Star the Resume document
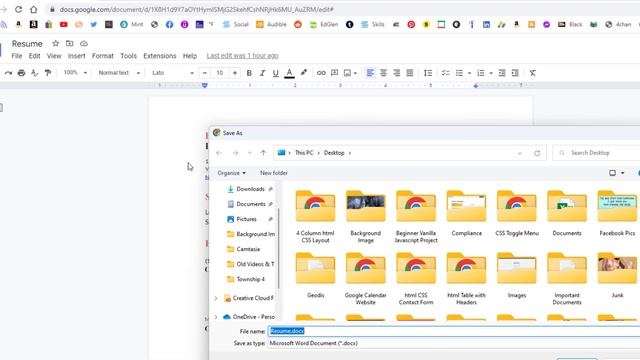Image resolution: width=640 pixels, height=360 pixels. 56,43
